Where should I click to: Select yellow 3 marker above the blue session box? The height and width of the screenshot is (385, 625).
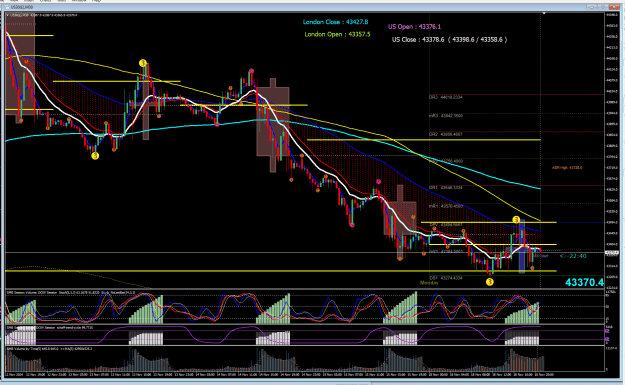click(x=516, y=220)
